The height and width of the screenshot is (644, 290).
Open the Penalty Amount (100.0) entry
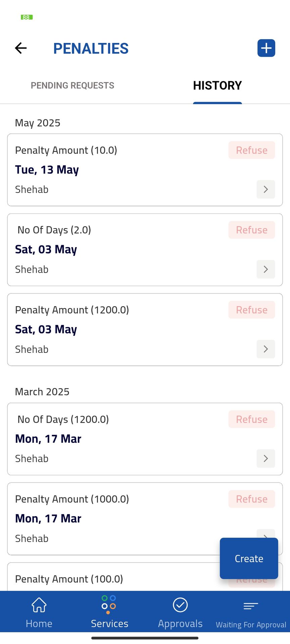101,580
